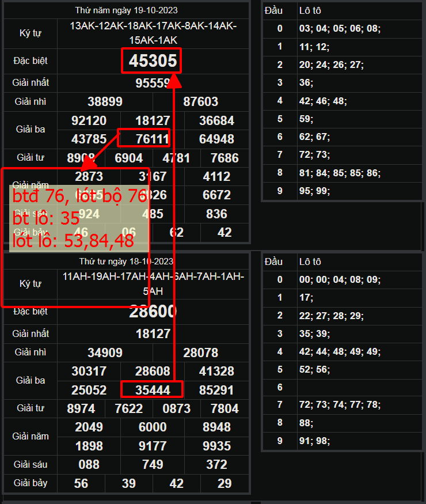Click the red-boxed number 35444
This screenshot has height=504, width=426.
tap(153, 390)
